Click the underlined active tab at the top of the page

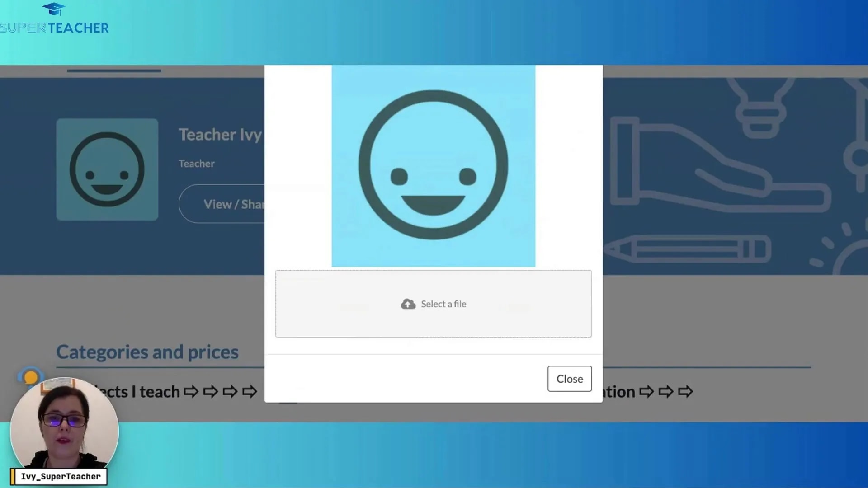tap(114, 70)
